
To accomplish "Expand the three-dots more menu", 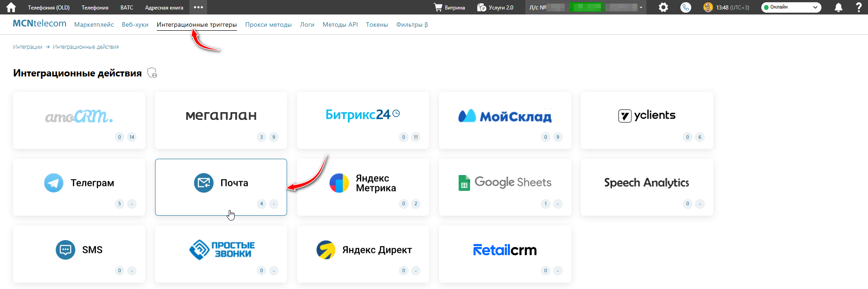I will (198, 7).
